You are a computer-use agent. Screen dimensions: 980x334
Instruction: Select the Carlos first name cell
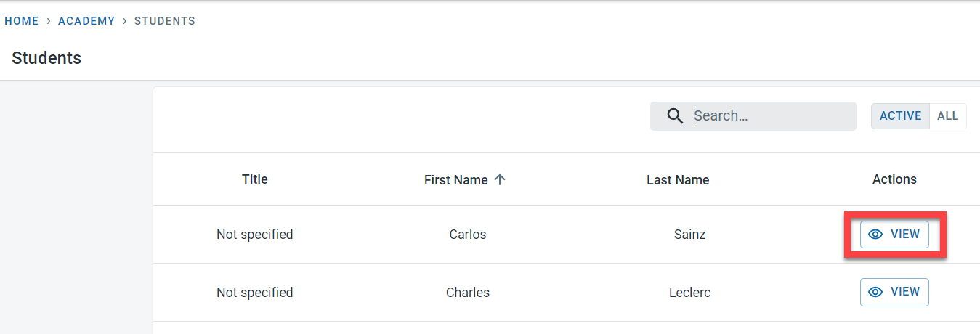coord(468,235)
